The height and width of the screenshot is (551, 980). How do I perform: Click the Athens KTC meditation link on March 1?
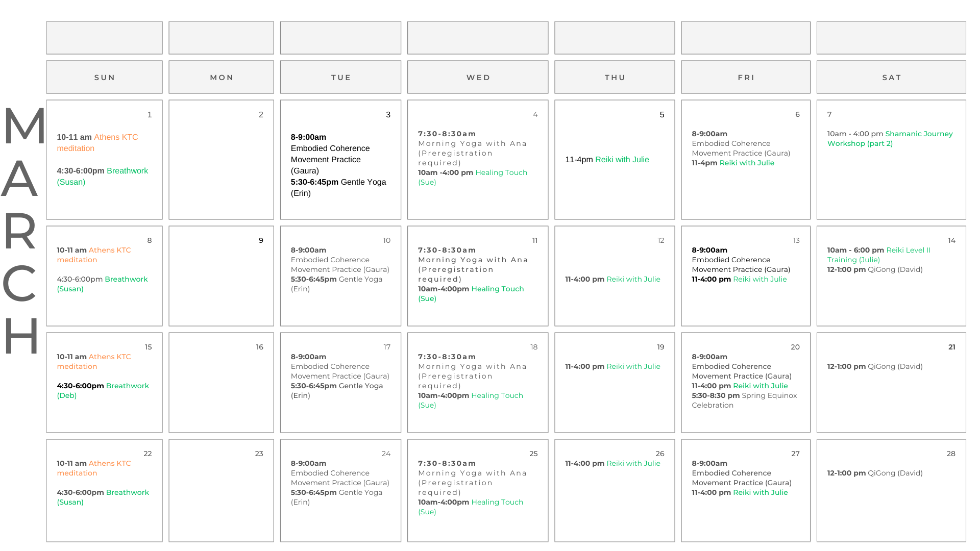click(115, 137)
